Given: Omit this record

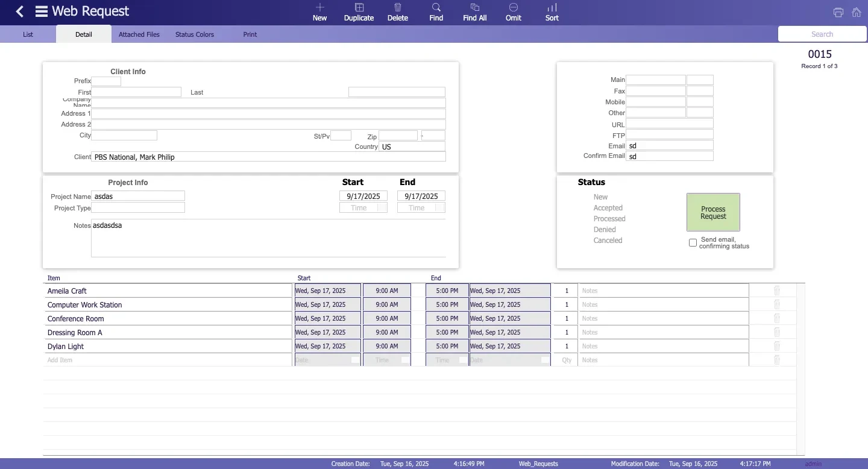Looking at the screenshot, I should point(514,12).
